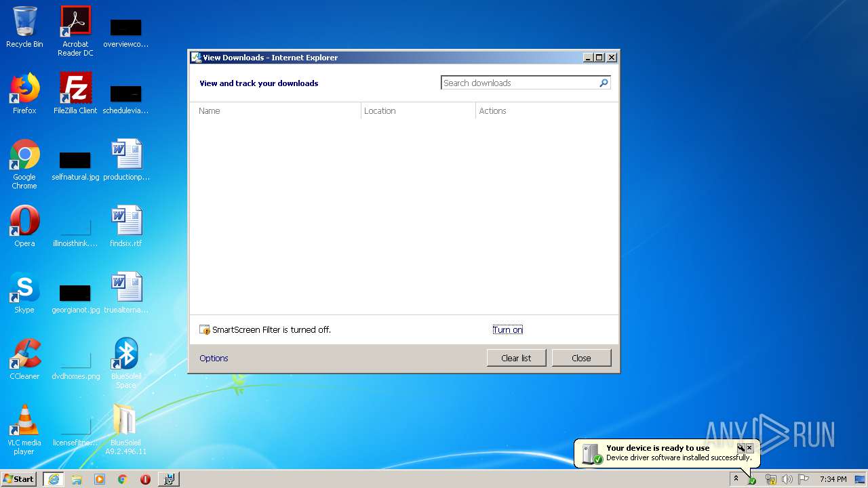Select the findsix.rtf document icon
Image resolution: width=868 pixels, height=488 pixels.
[126, 226]
